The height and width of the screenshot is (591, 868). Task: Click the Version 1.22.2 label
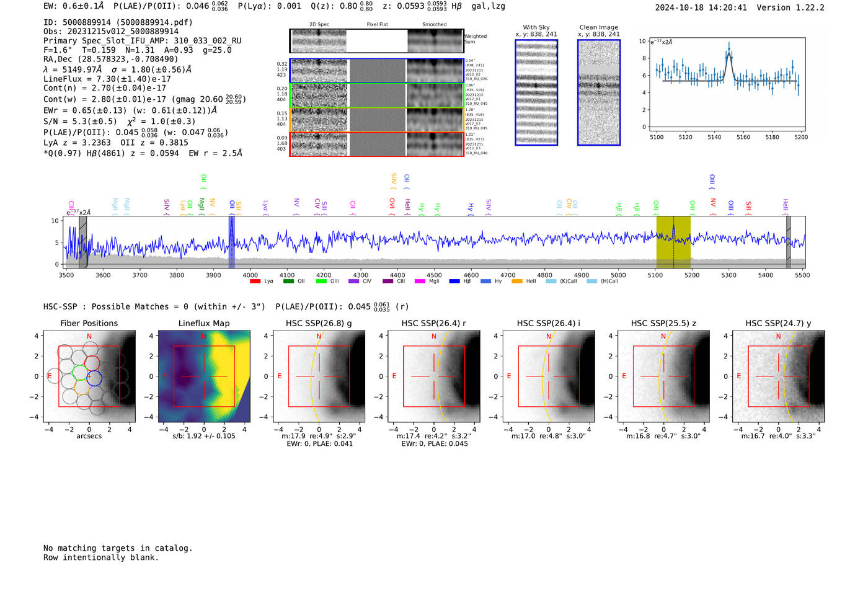pyautogui.click(x=790, y=7)
